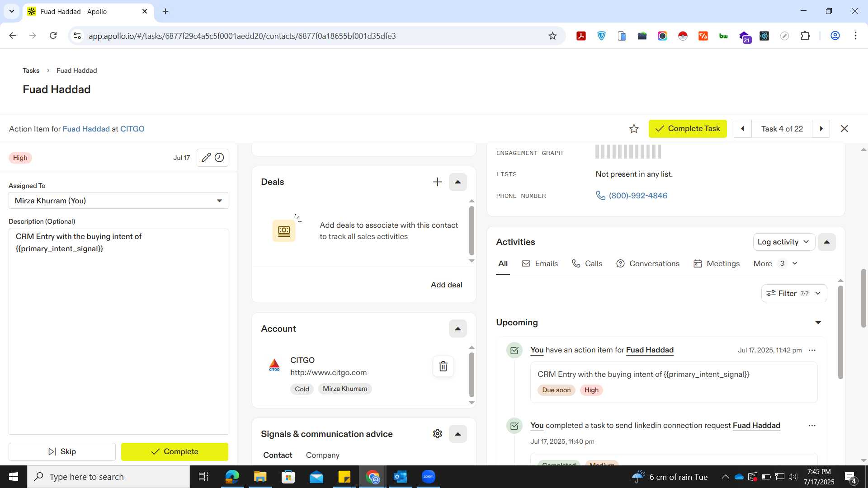This screenshot has height=488, width=868.
Task: Expand More activity types dropdown
Action: click(775, 263)
